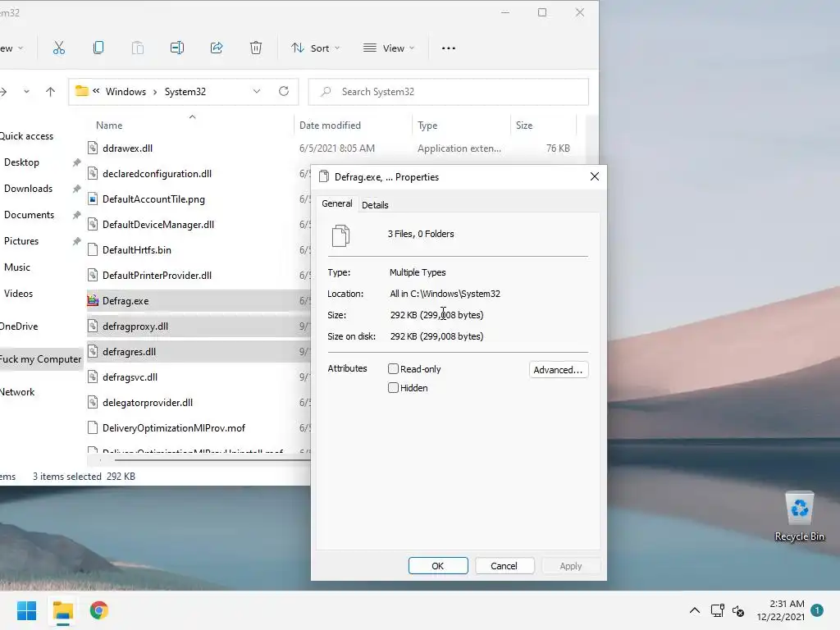Viewport: 840px width, 630px height.
Task: Open recent locations chevron near navigation arrows
Action: pos(26,92)
